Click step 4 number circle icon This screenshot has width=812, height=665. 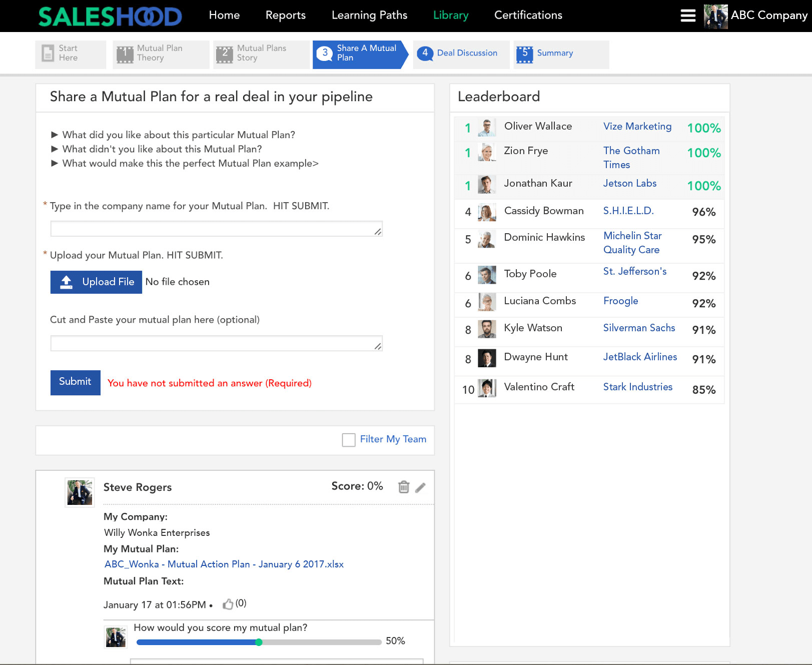[425, 53]
